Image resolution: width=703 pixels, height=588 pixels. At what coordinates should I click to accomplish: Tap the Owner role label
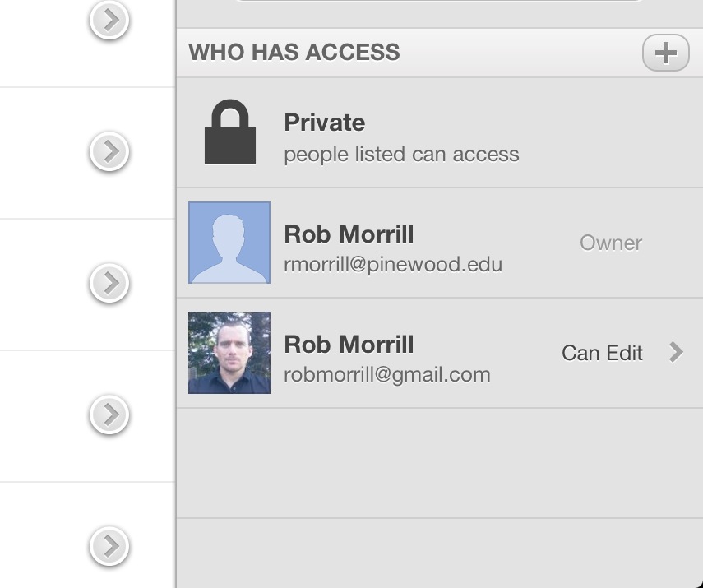click(x=611, y=243)
